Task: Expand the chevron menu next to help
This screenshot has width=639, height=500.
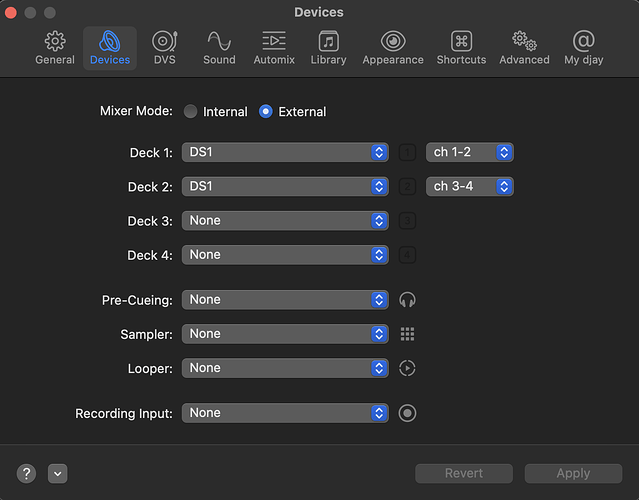Action: (57, 473)
